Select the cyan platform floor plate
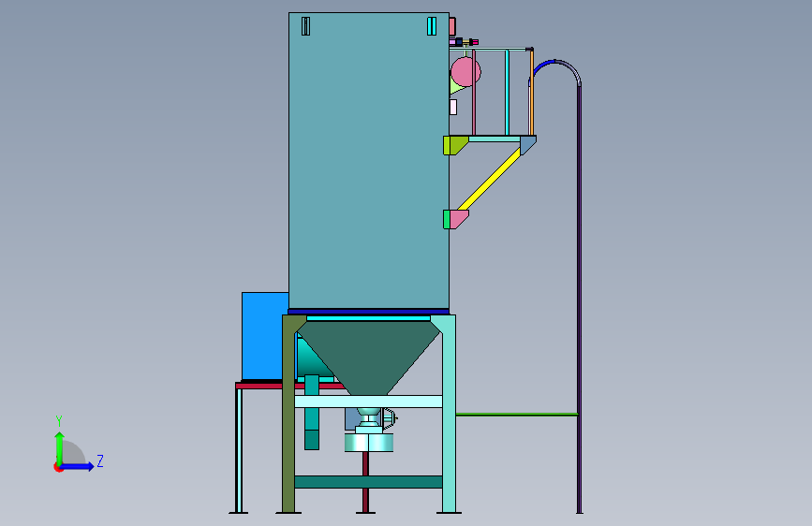The image size is (812, 526). (495, 139)
